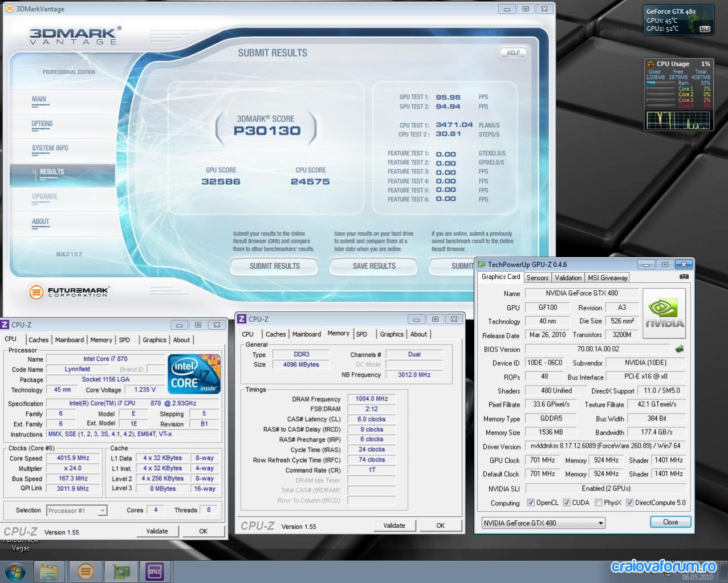Click the NVIDIA logo in GPU-Z

click(x=664, y=314)
